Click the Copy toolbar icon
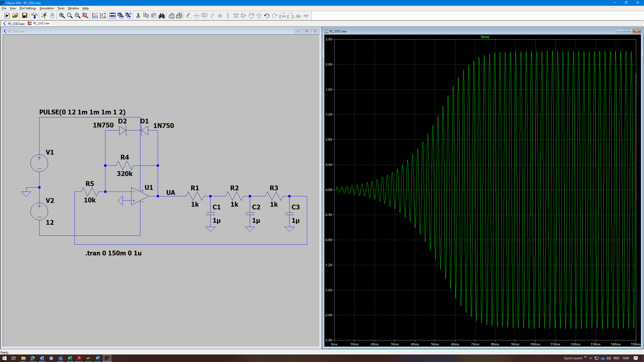 [x=146, y=16]
